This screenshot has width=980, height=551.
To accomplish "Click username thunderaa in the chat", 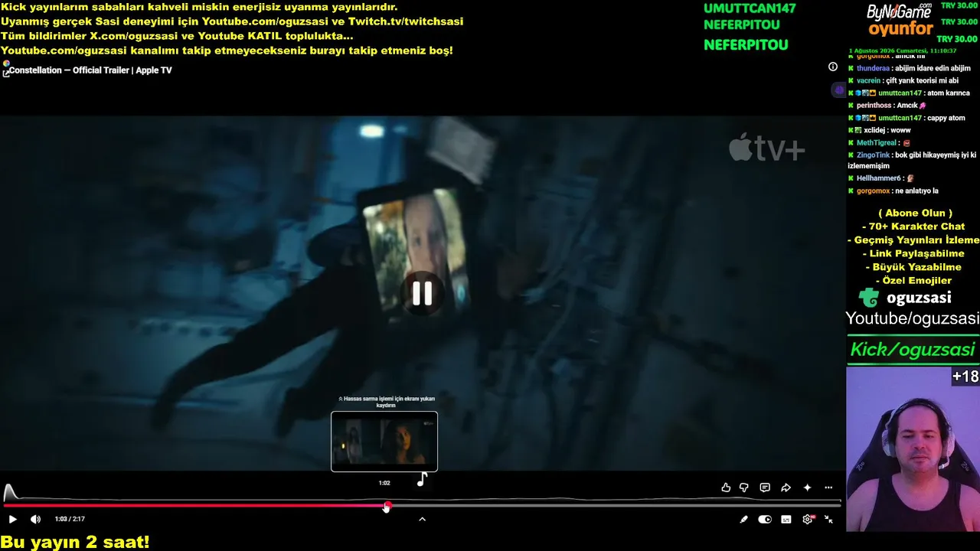I will point(873,68).
